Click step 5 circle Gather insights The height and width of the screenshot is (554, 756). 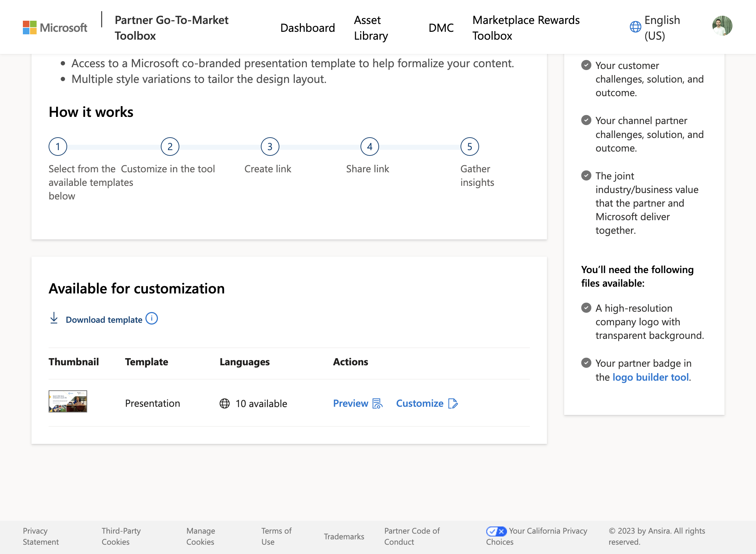click(x=470, y=147)
